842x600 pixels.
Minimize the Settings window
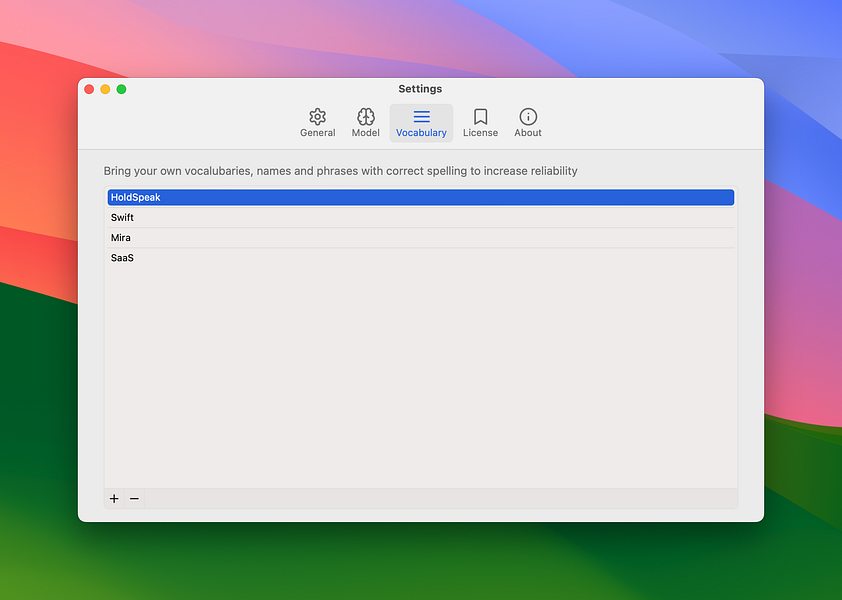coord(105,89)
